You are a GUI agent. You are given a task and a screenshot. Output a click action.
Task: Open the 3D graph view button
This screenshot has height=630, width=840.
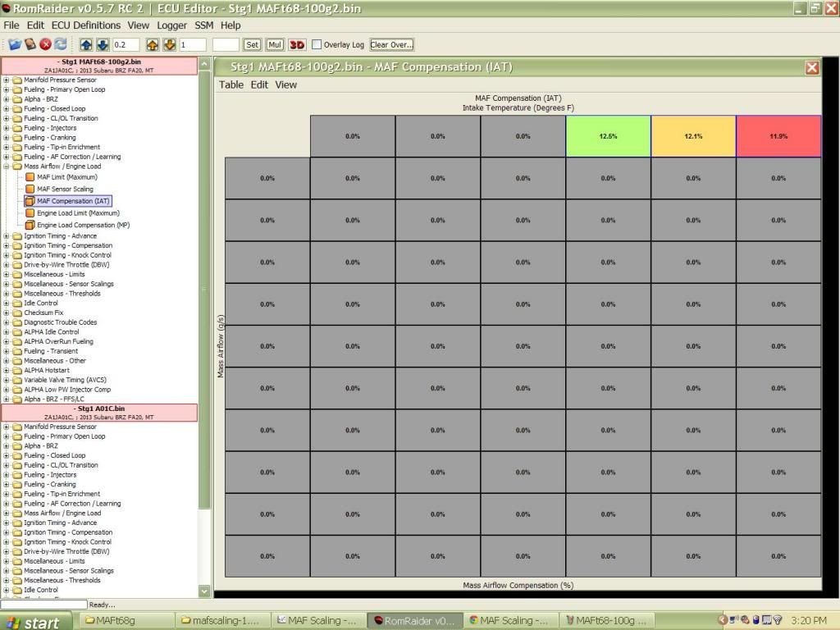[x=297, y=44]
